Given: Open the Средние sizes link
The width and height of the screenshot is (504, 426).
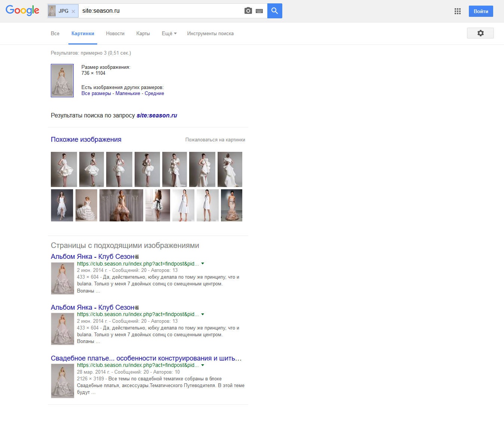Looking at the screenshot, I should [154, 94].
